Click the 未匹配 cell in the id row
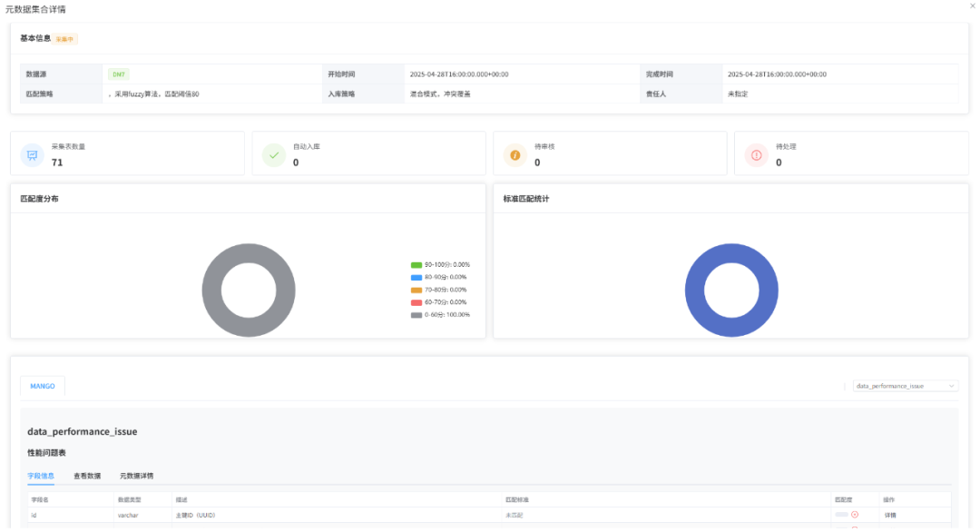This screenshot has height=532, width=980. pyautogui.click(x=514, y=515)
